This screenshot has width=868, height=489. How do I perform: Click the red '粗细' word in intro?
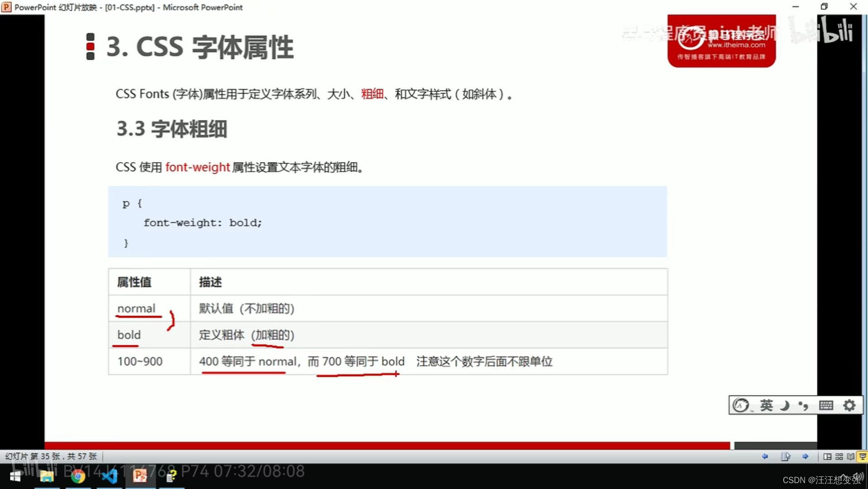pos(372,94)
